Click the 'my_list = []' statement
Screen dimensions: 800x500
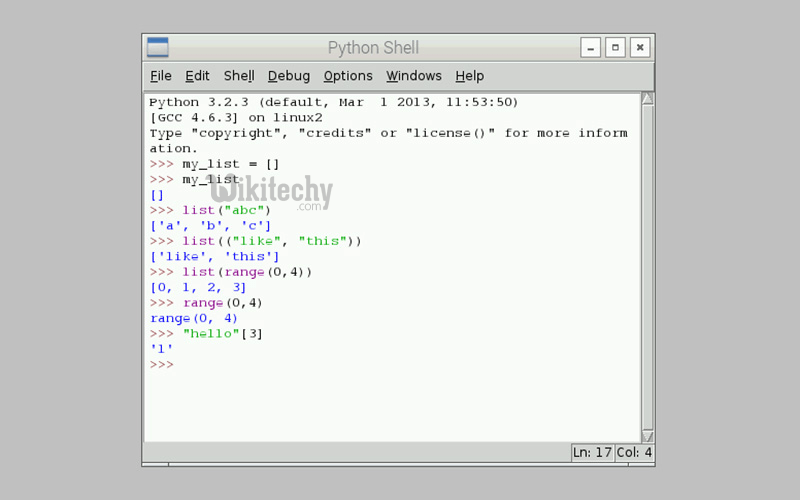(x=231, y=164)
